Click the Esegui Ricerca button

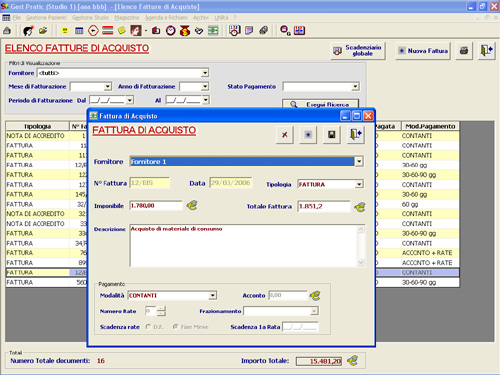point(320,104)
